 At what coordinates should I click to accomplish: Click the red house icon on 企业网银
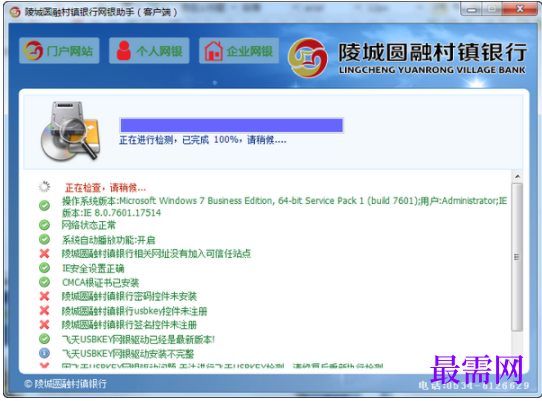pyautogui.click(x=214, y=51)
